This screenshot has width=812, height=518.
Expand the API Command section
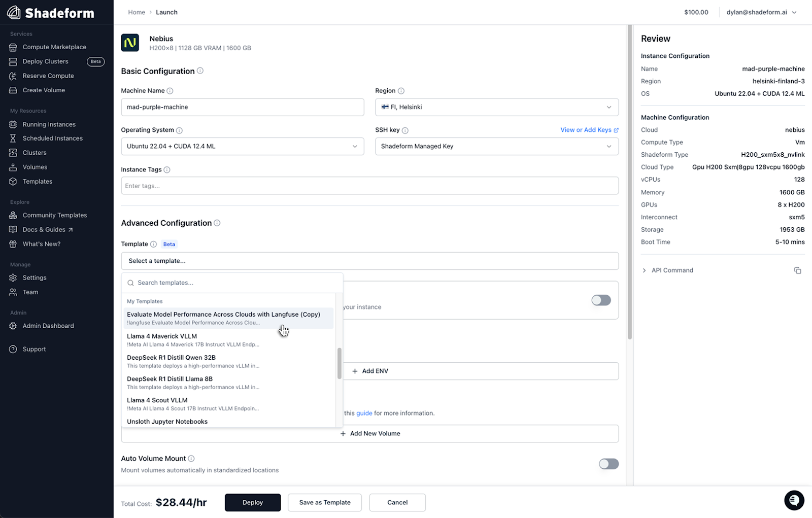[x=645, y=270]
